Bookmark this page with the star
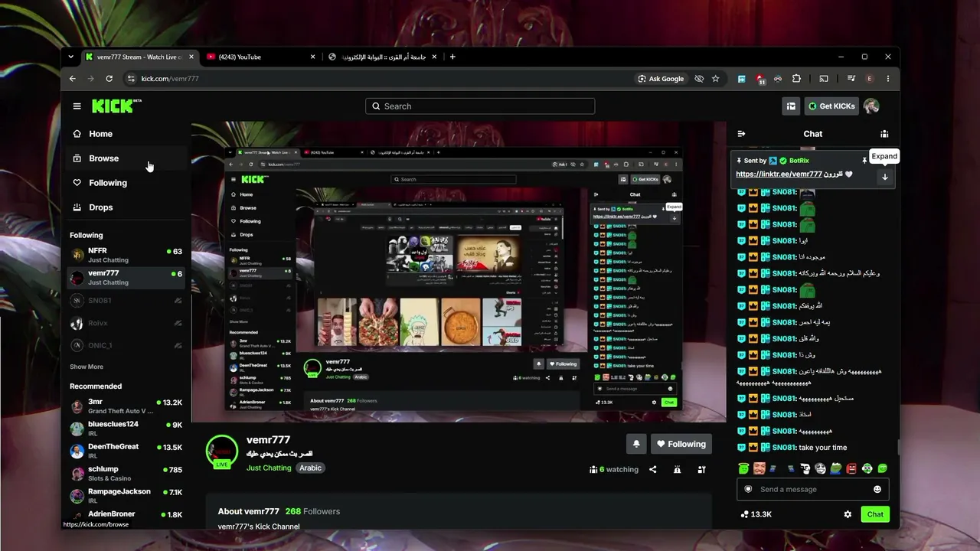This screenshot has width=980, height=551. tap(716, 79)
